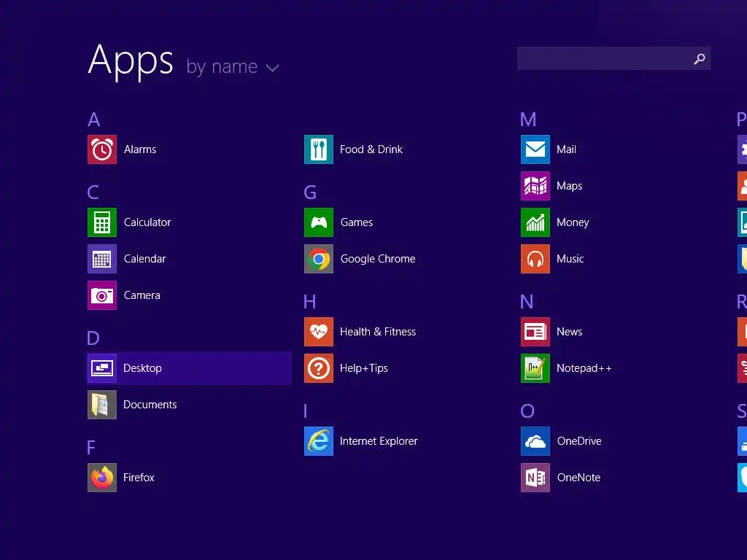Image resolution: width=747 pixels, height=560 pixels.
Task: Click the 'Games' label text
Action: click(x=356, y=222)
